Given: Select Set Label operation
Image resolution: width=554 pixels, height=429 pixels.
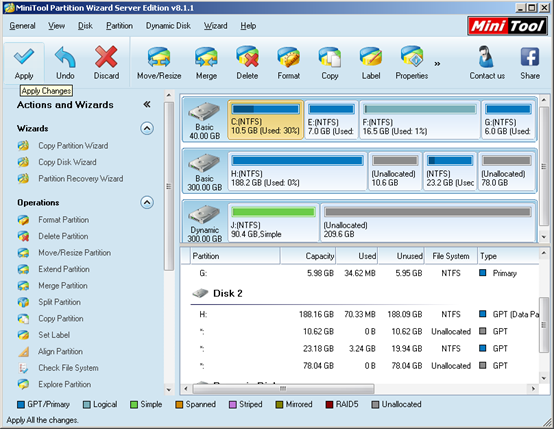Looking at the screenshot, I should click(x=44, y=335).
